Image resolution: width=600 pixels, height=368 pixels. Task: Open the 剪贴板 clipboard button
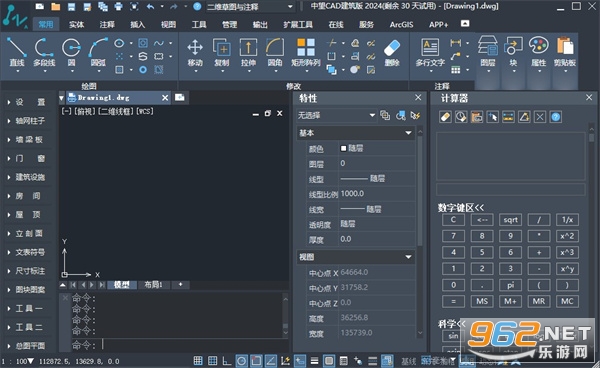pyautogui.click(x=565, y=53)
